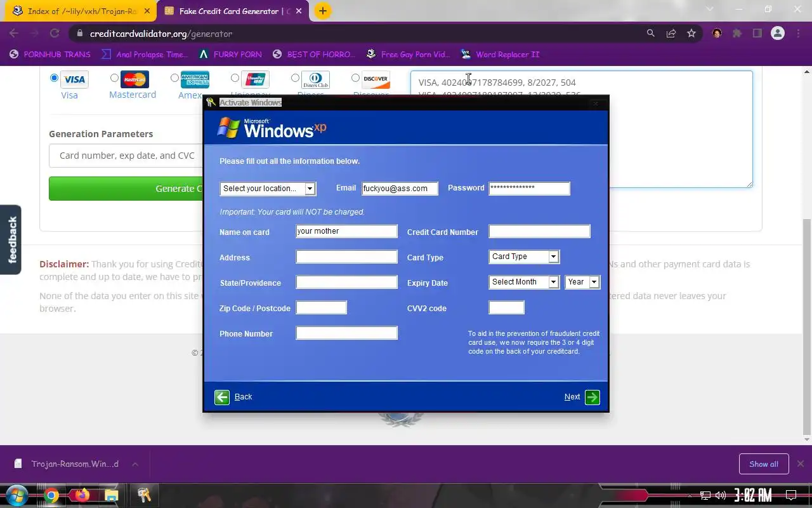Click the Name on card field
The height and width of the screenshot is (508, 812).
(346, 231)
